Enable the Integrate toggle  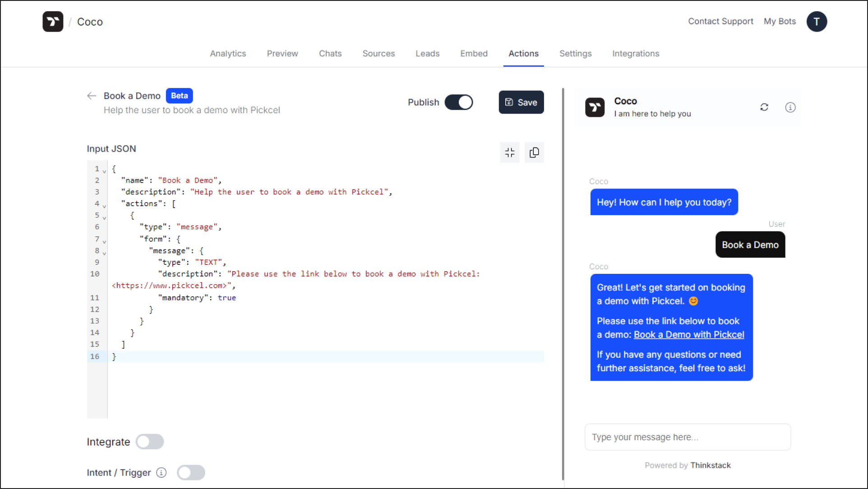tap(150, 442)
